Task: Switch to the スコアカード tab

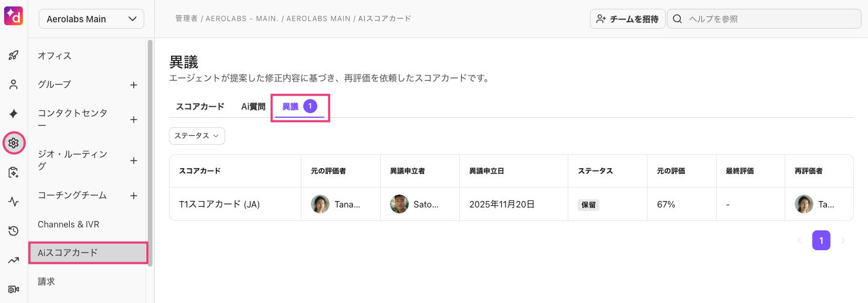Action: coord(200,107)
